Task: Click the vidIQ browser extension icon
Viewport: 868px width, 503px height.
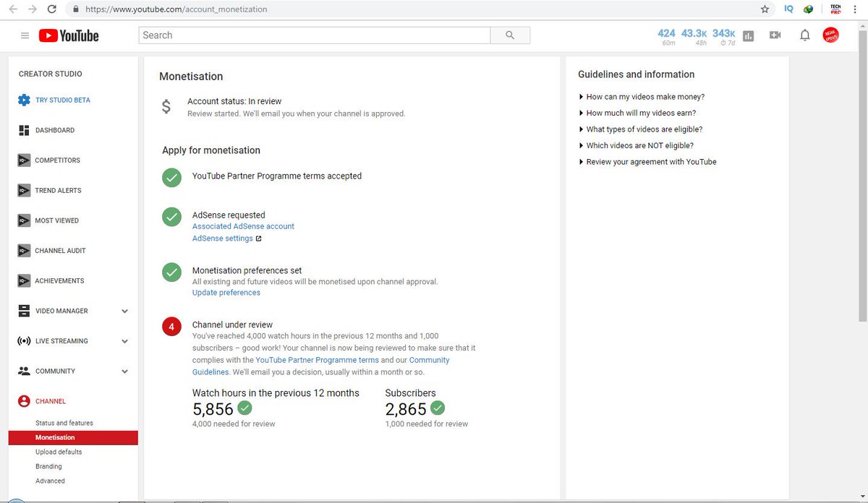Action: click(788, 9)
